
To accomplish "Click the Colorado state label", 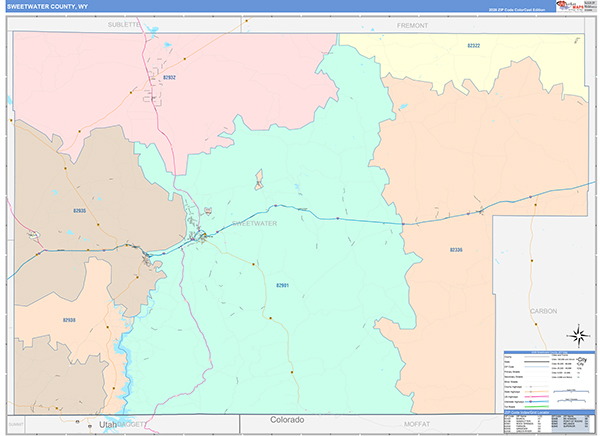I will point(287,420).
